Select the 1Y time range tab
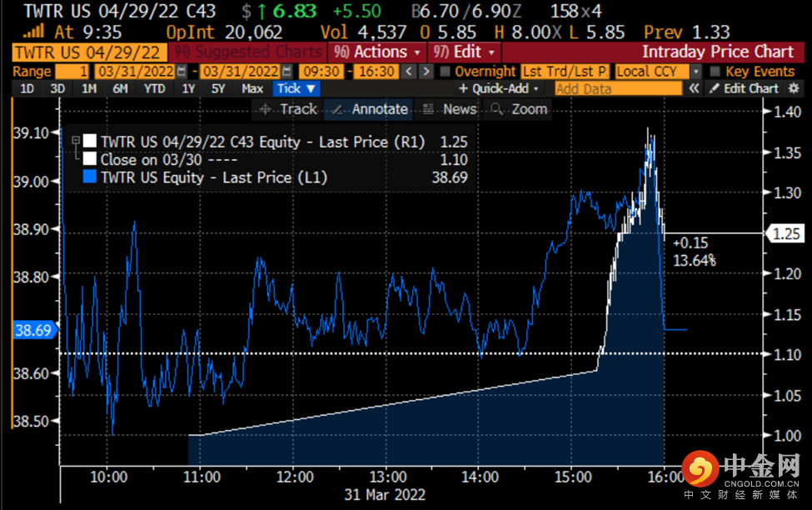This screenshot has height=510, width=812. (x=188, y=88)
